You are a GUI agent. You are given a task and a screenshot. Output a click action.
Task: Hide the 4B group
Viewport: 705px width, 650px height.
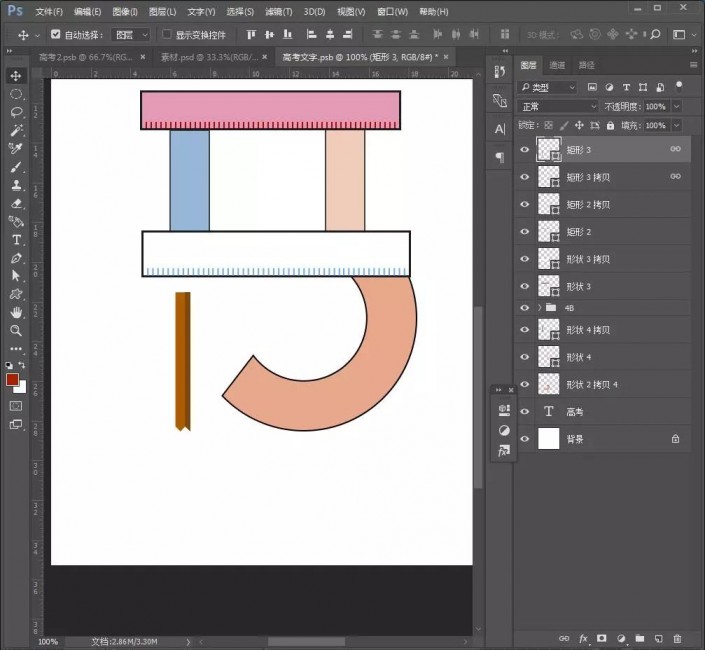pyautogui.click(x=525, y=308)
